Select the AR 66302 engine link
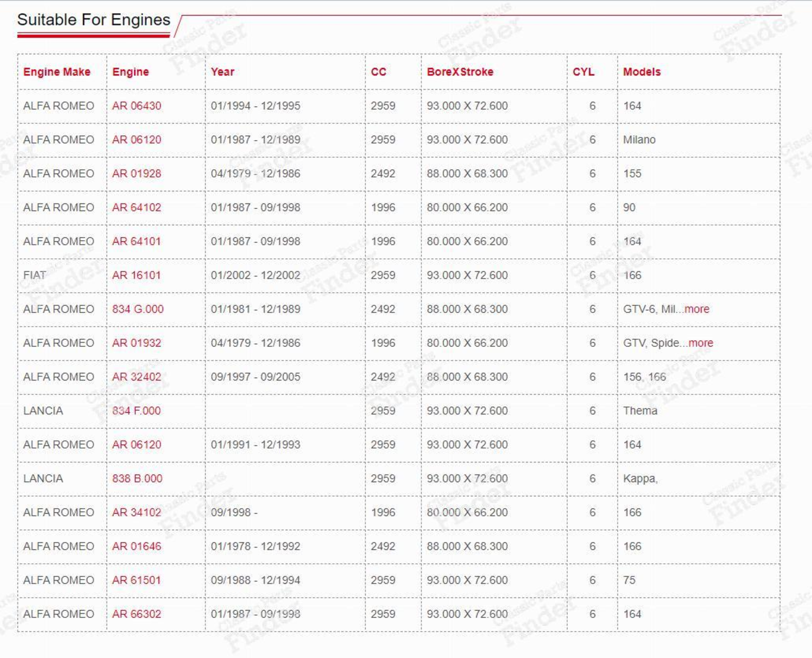Screen dimensions: 812x658 pyautogui.click(x=136, y=614)
